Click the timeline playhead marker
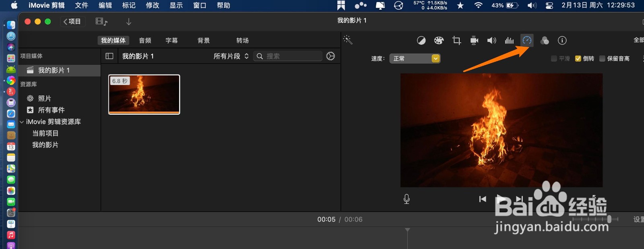 pos(407,230)
